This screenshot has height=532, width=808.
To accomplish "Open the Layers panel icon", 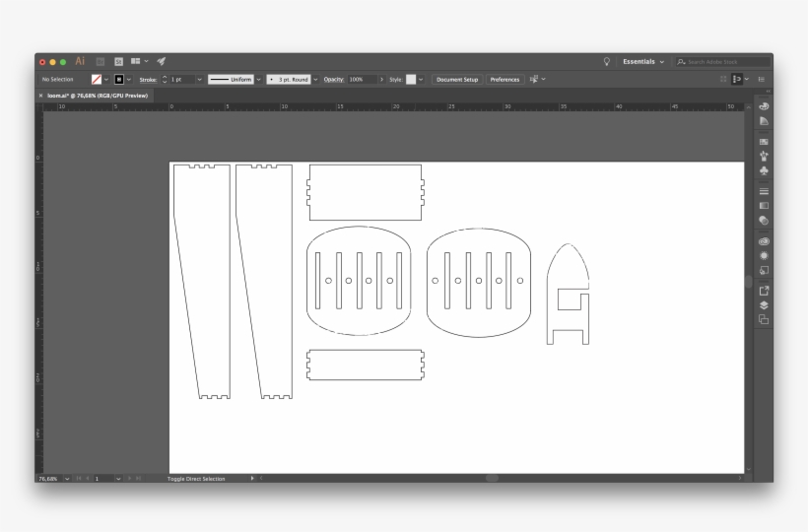I will [764, 304].
